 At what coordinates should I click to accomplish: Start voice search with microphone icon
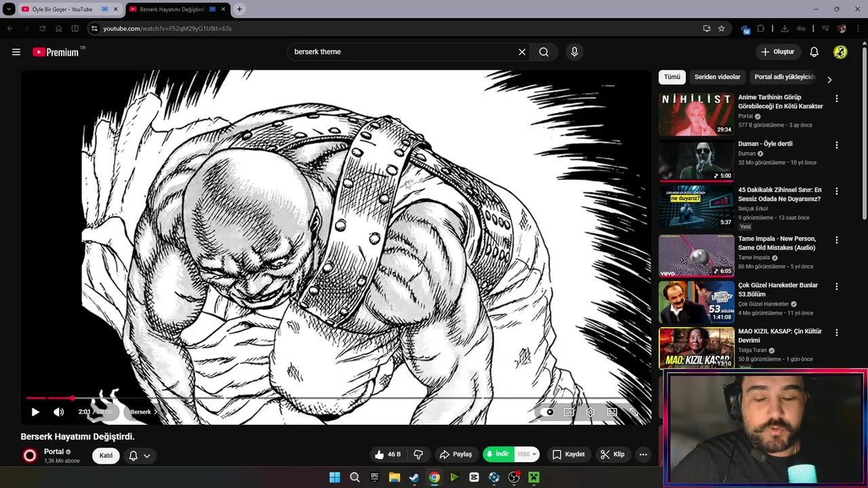574,52
